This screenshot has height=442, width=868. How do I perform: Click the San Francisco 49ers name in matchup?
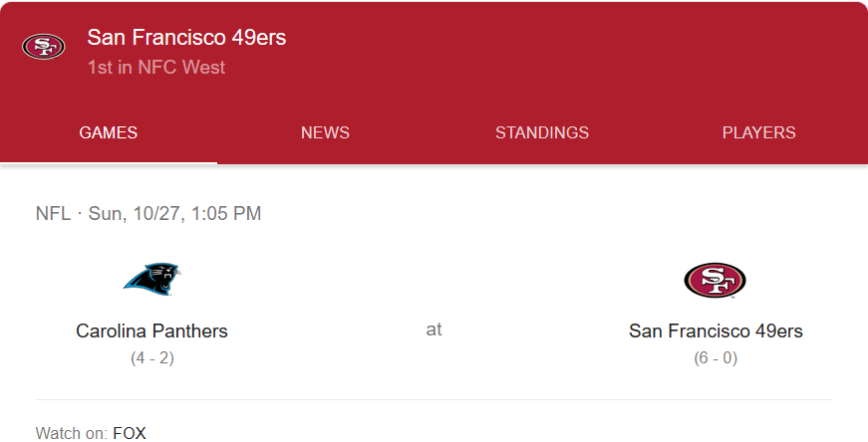pos(716,331)
